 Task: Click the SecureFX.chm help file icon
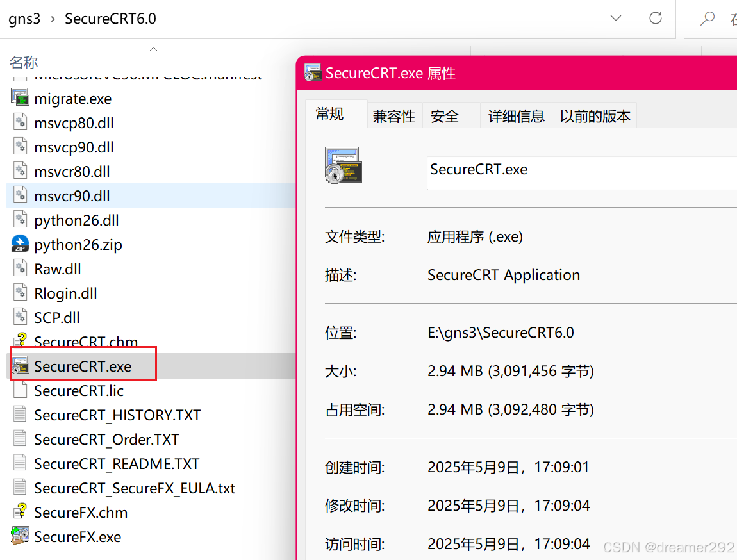(x=21, y=512)
